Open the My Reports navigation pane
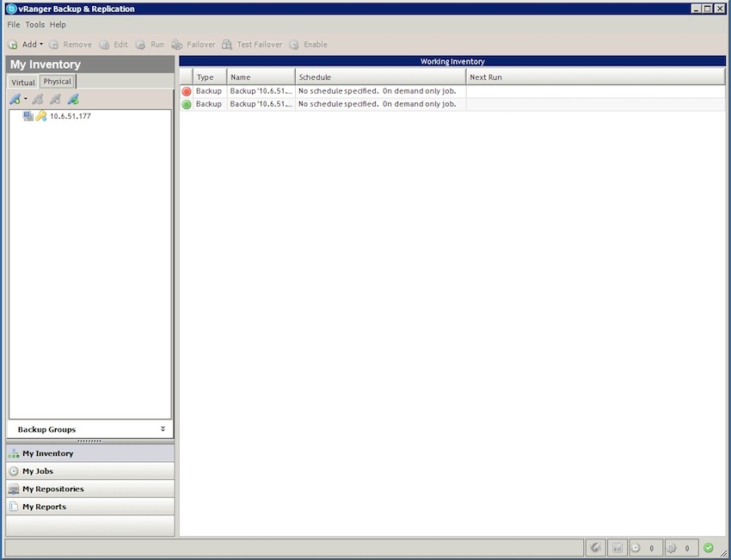Viewport: 731px width, 560px height. (90, 507)
